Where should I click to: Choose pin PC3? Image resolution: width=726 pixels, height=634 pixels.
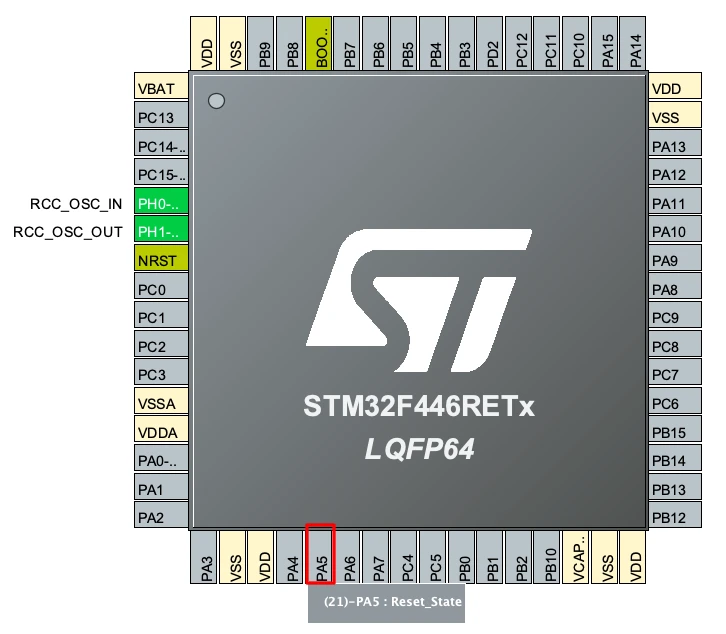click(x=161, y=372)
